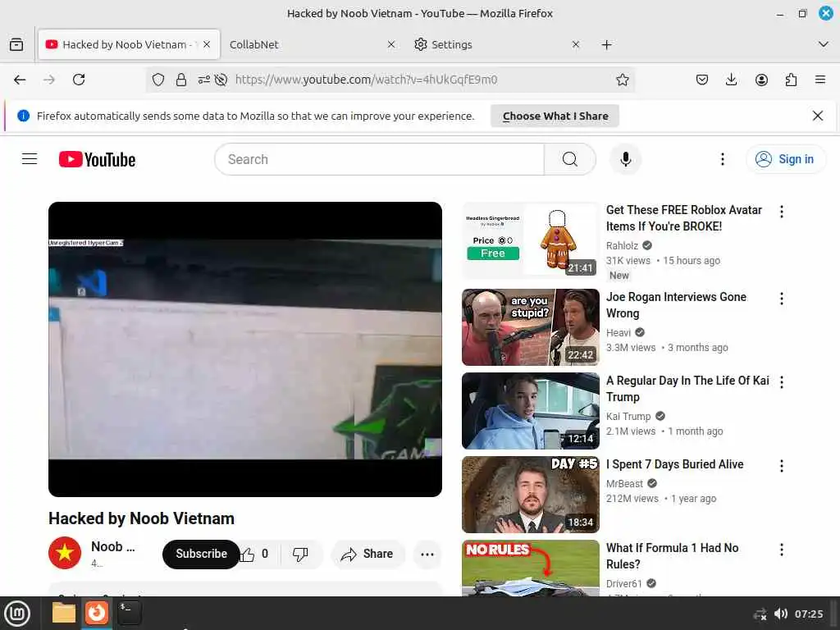
Task: Dismiss the Firefox data notification bar
Action: 818,116
